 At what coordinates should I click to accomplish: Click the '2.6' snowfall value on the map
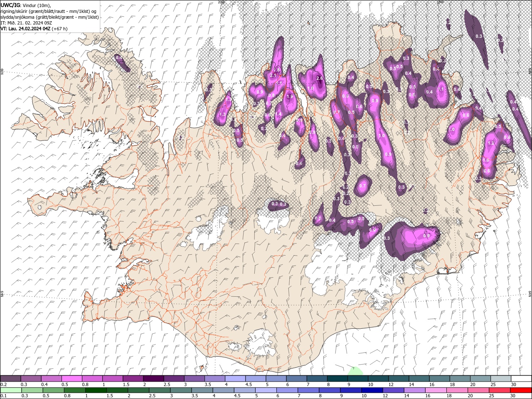pyautogui.click(x=320, y=78)
